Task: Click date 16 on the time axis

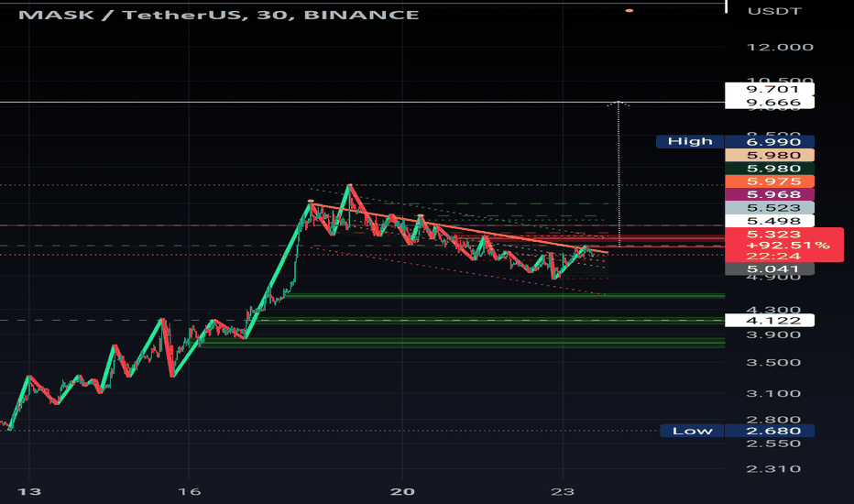Action: (190, 492)
